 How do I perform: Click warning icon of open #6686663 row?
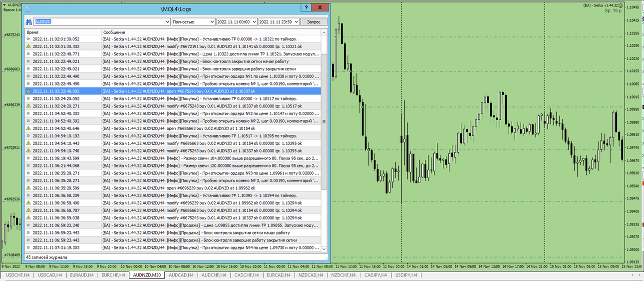[28, 128]
